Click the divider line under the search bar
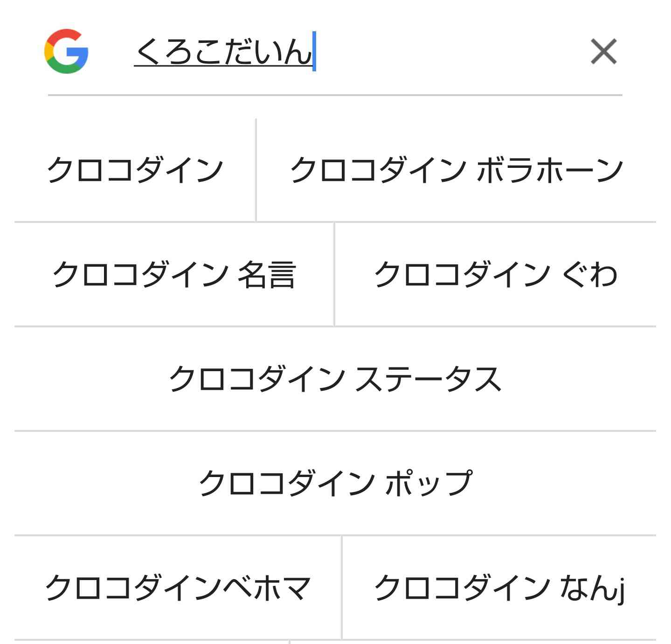 click(x=335, y=95)
